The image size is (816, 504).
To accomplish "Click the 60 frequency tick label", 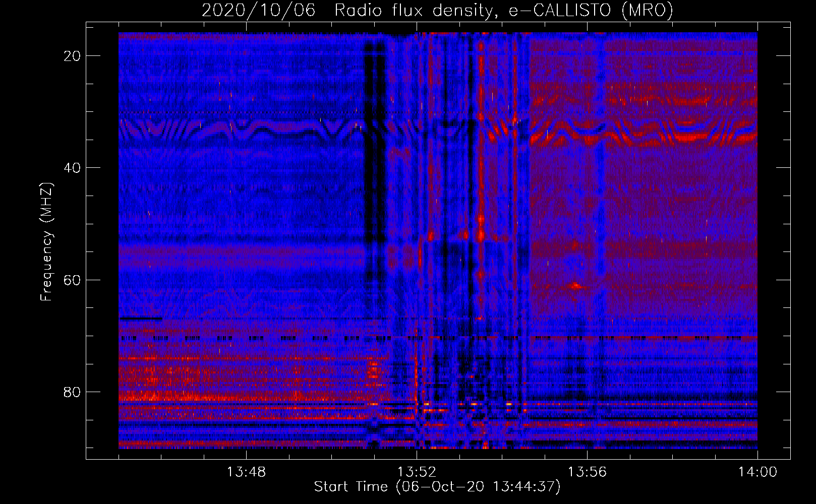I will click(72, 280).
